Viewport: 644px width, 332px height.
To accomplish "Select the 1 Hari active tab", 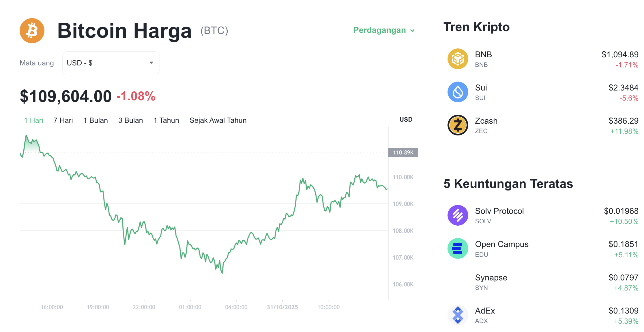I will click(33, 120).
